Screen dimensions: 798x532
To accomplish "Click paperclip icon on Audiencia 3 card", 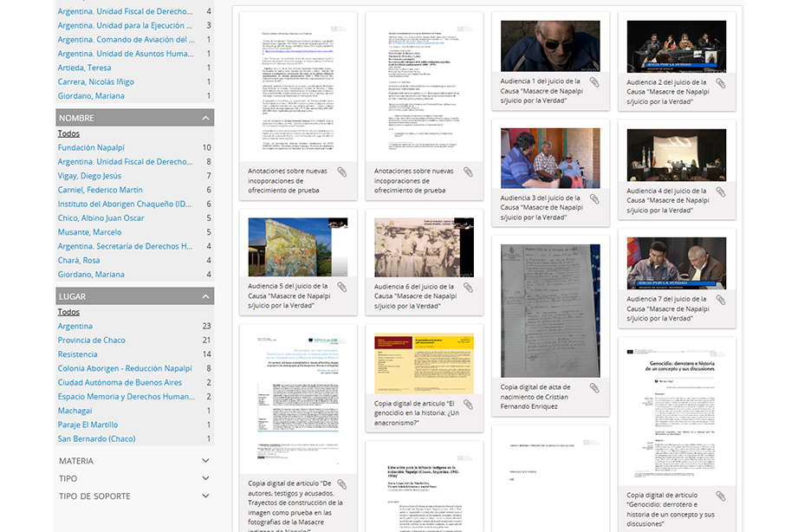I will tap(594, 199).
